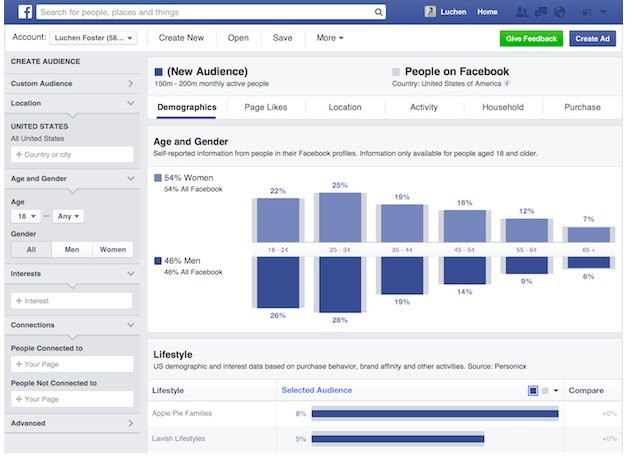Switch to the Page Likes tab

click(266, 107)
